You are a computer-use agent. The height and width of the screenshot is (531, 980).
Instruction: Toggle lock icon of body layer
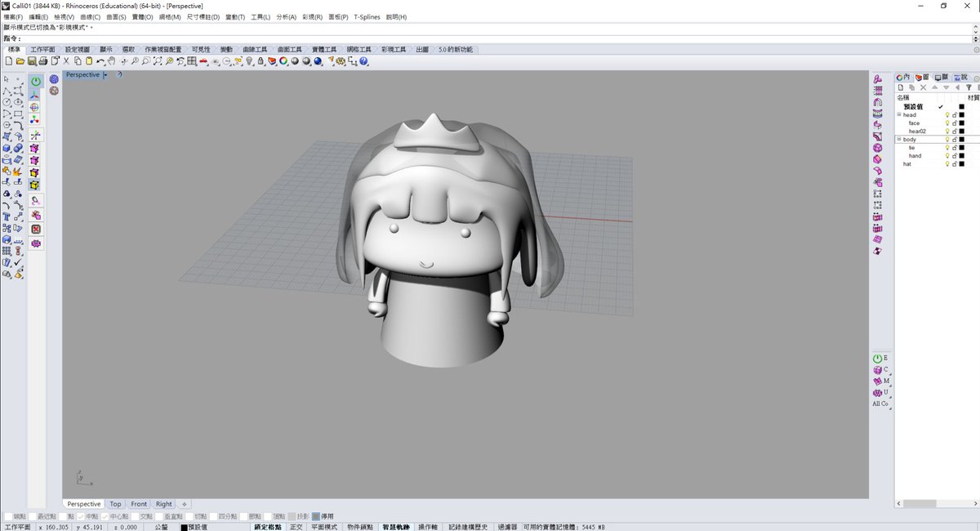click(x=955, y=140)
